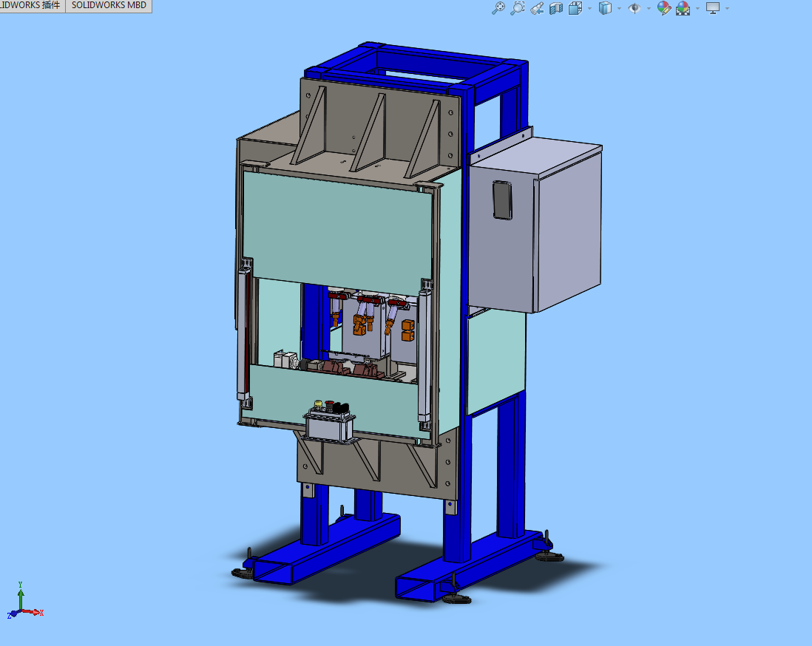
Task: Switch to the SOLIDWORKS 插件 tab
Action: point(32,6)
